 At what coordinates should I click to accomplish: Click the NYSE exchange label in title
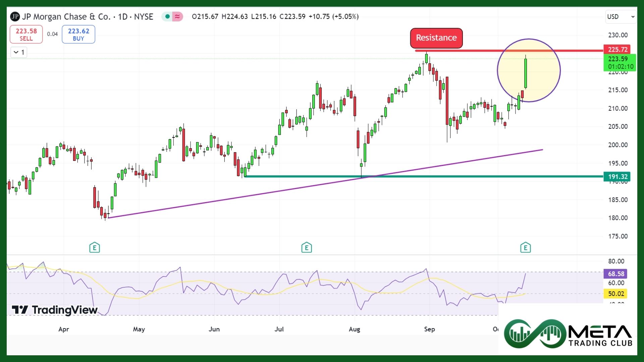pyautogui.click(x=144, y=16)
